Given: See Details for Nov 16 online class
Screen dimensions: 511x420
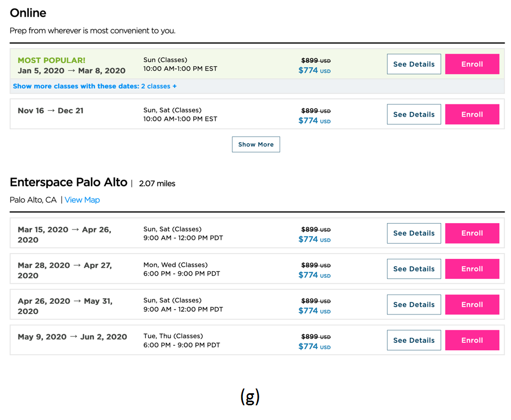Looking at the screenshot, I should pyautogui.click(x=413, y=114).
